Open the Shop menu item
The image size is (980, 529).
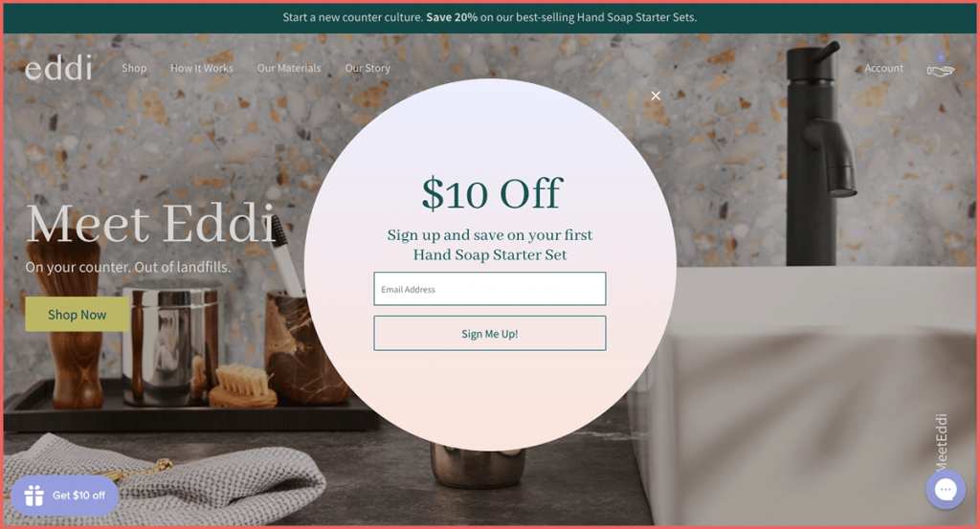[134, 68]
